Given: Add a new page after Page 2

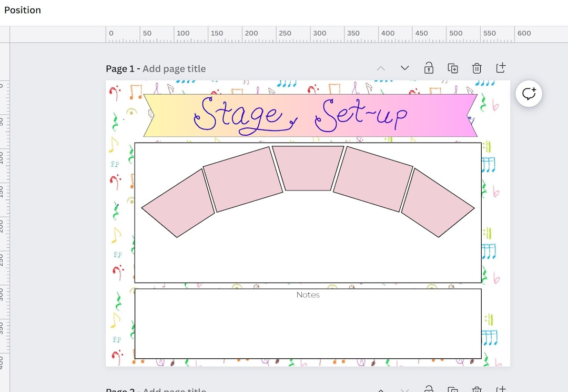Looking at the screenshot, I should click(x=501, y=390).
